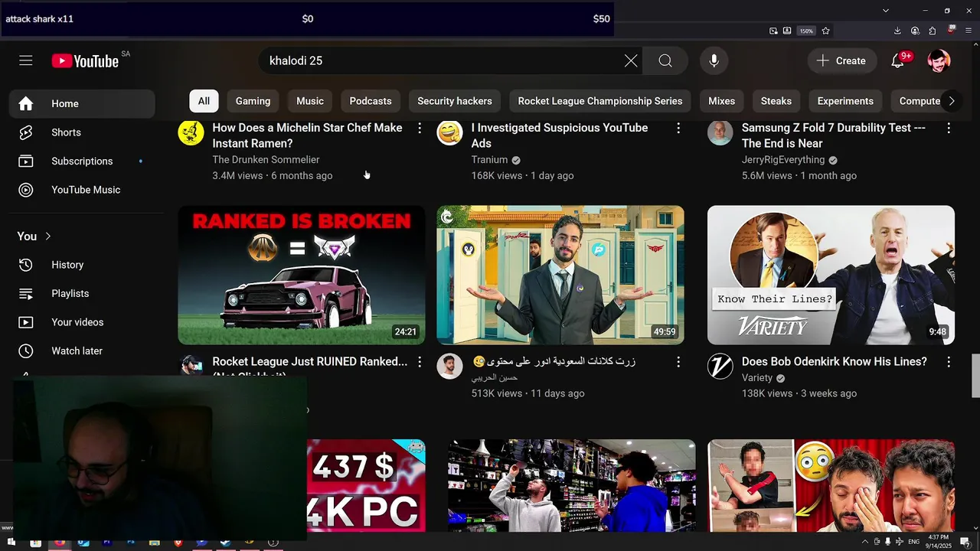Reset the 150% zoom level indicator
The image size is (980, 551).
click(806, 31)
